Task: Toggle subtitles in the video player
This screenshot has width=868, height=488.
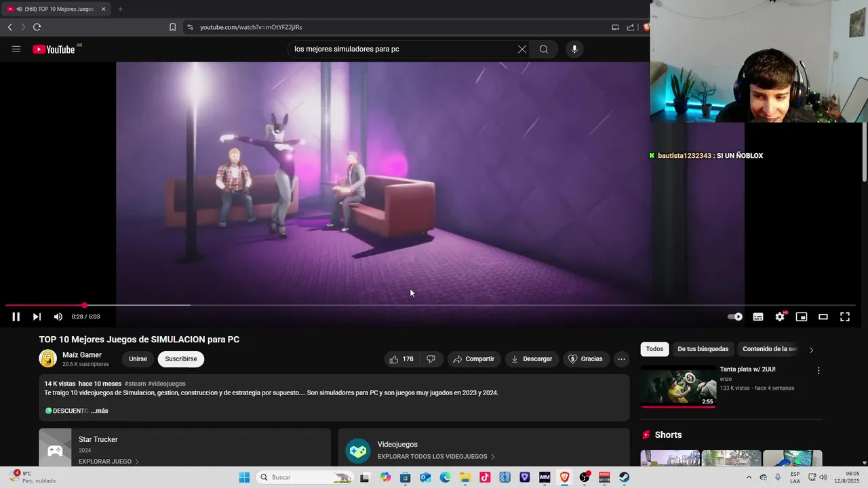Action: [758, 317]
